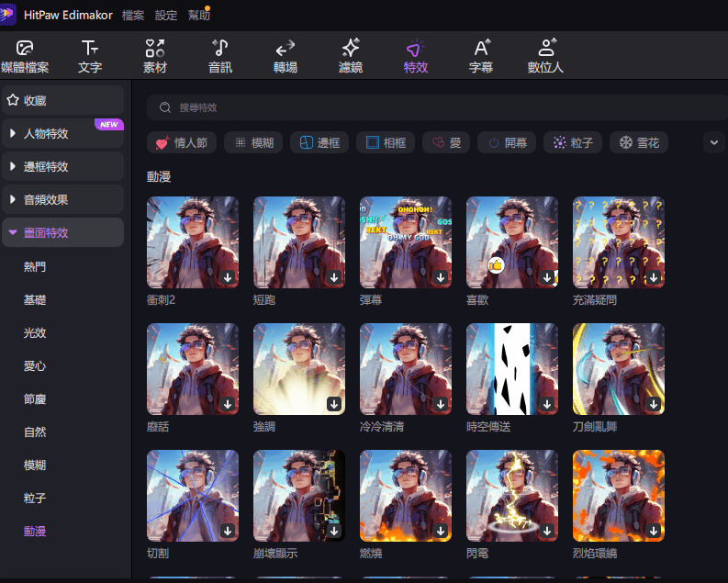Select the 烈焰環繞 effect thumbnail
The width and height of the screenshot is (728, 583).
click(x=618, y=495)
